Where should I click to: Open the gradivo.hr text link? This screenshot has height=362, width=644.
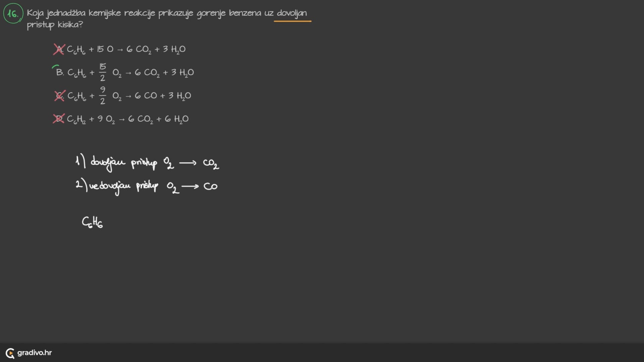[x=35, y=353]
